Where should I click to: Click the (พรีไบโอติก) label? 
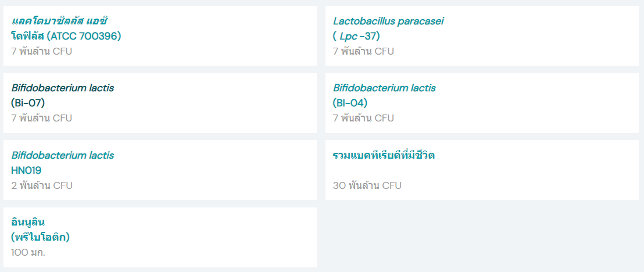(x=40, y=237)
